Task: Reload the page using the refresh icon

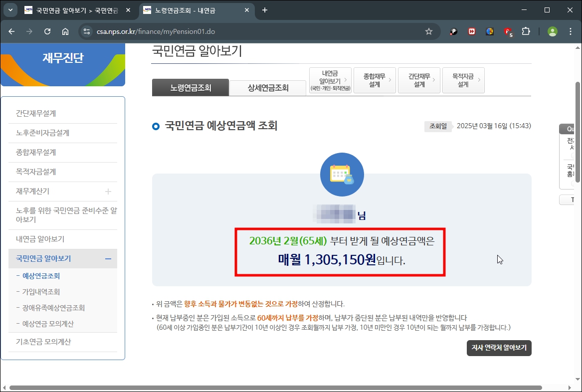Action: pos(47,31)
